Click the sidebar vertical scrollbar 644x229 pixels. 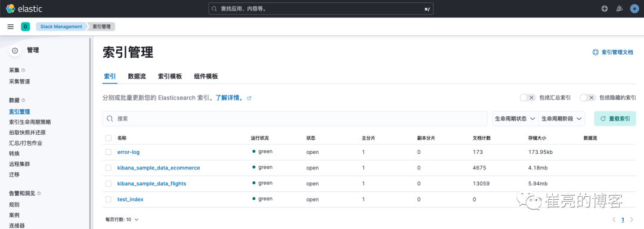click(x=90, y=134)
